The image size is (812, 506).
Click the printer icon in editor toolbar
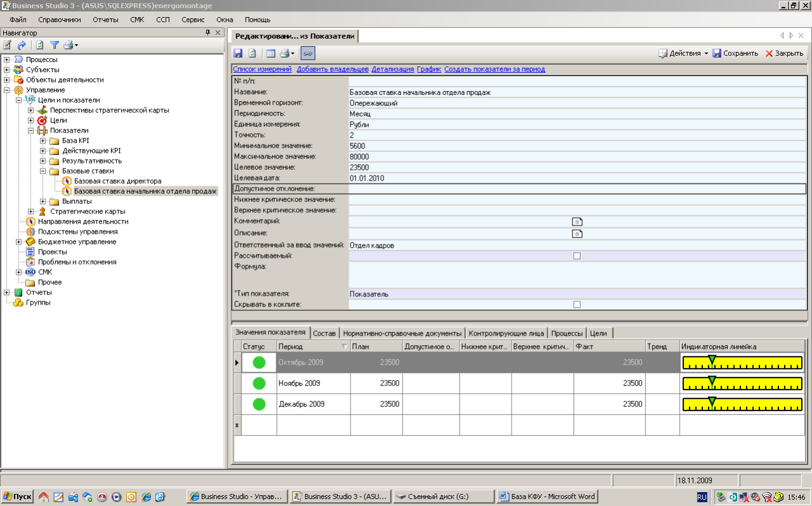click(x=285, y=54)
